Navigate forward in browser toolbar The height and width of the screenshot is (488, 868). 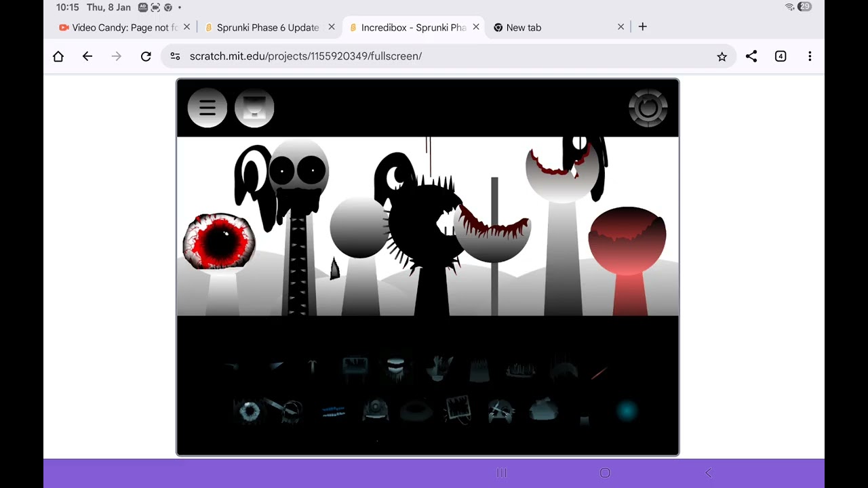point(117,56)
